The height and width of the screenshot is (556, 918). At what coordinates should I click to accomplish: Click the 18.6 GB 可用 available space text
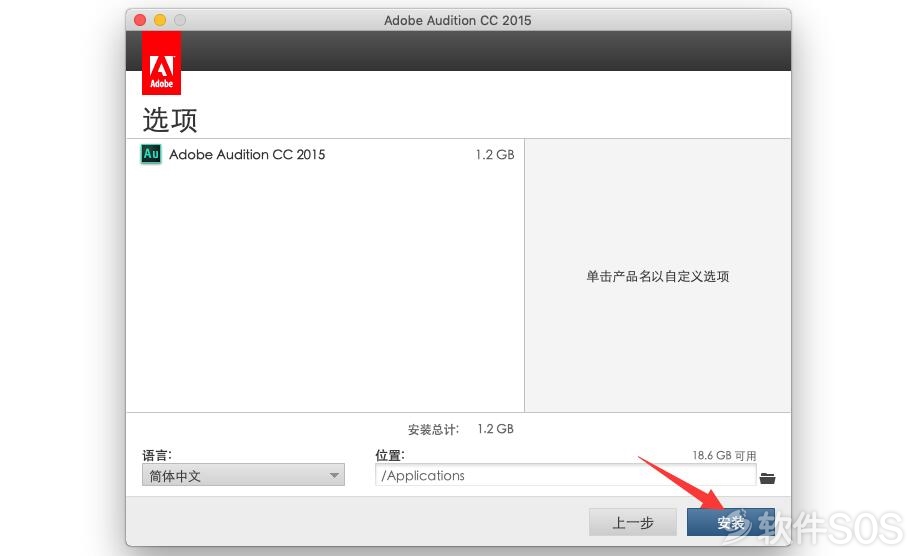pos(724,455)
